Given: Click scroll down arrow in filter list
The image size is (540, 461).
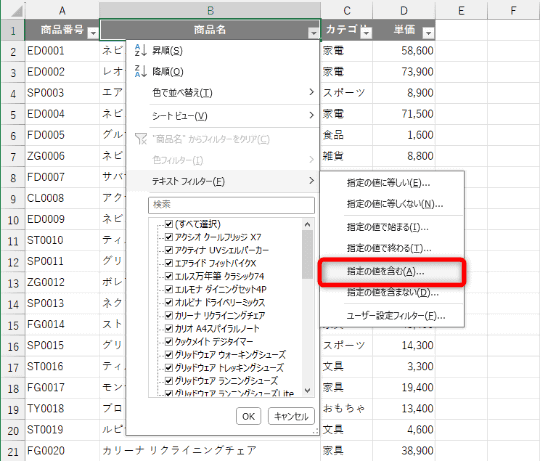Looking at the screenshot, I should point(308,391).
